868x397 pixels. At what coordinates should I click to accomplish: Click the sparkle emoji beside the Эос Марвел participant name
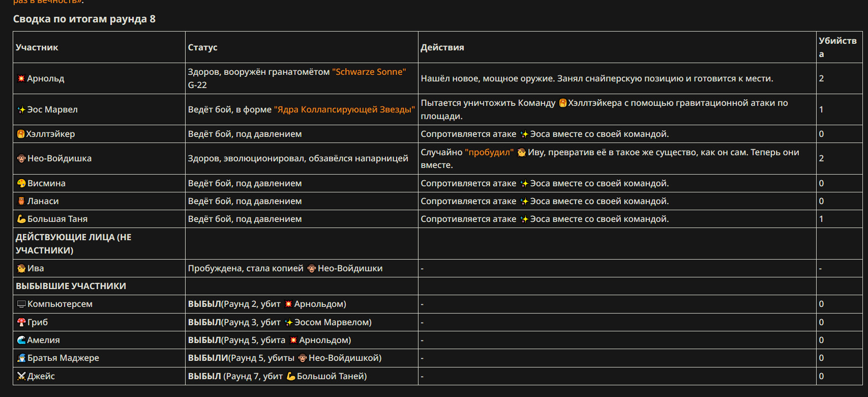[21, 109]
